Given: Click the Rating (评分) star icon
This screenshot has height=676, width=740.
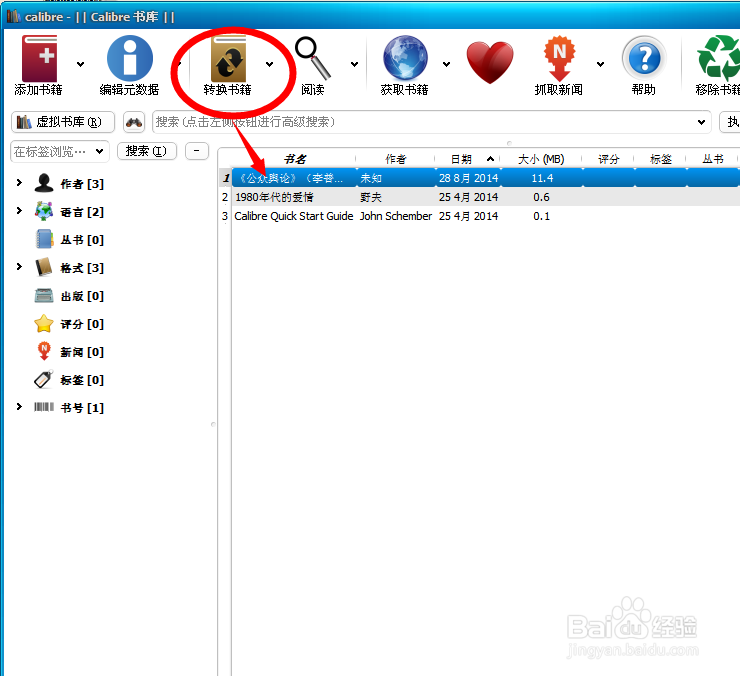Looking at the screenshot, I should (x=44, y=323).
